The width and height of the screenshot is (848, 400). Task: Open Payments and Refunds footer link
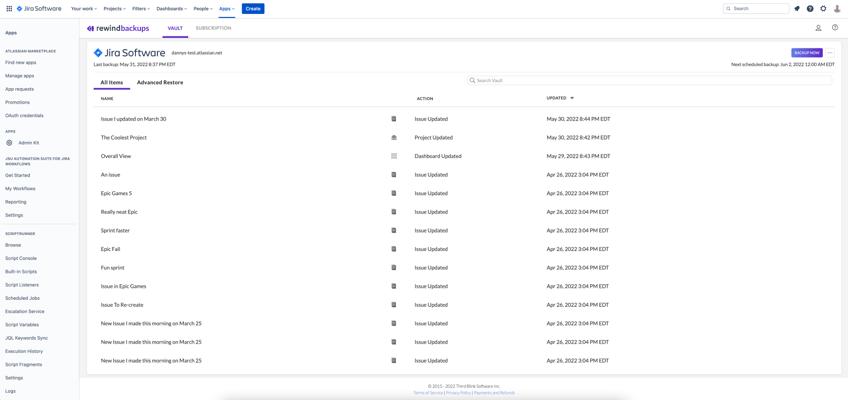pos(494,393)
